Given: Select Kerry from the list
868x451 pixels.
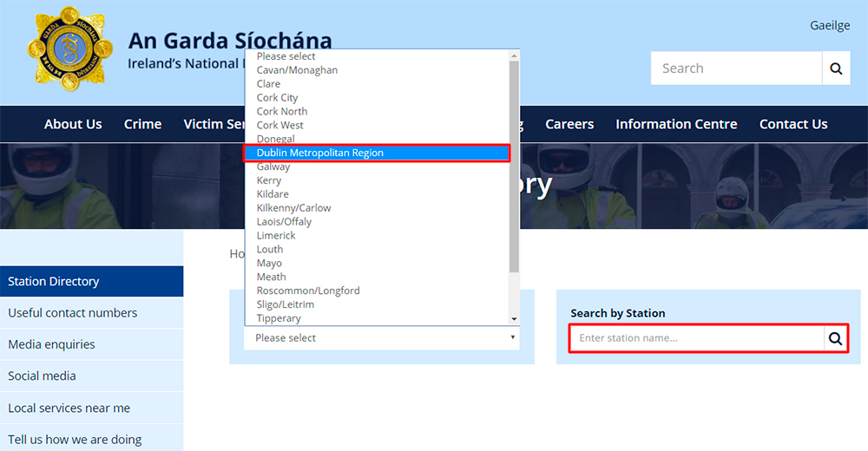Looking at the screenshot, I should tap(377, 180).
